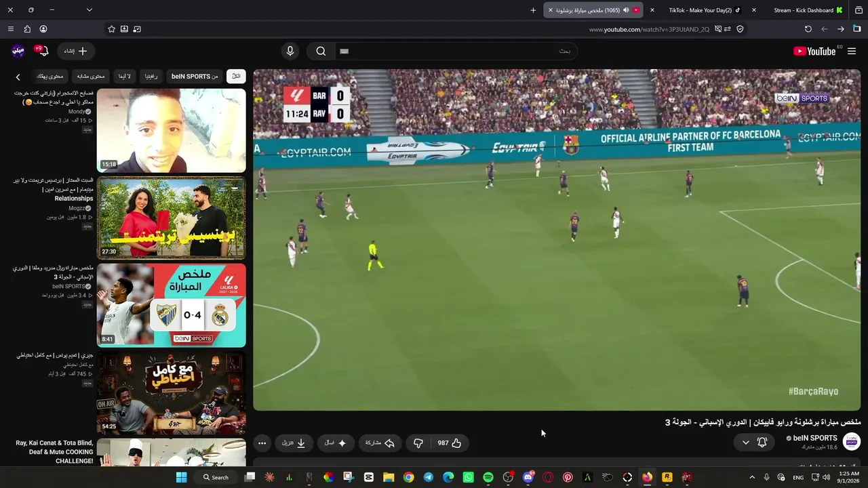Image resolution: width=868 pixels, height=488 pixels.
Task: Show hidden system tray icons chevron
Action: [752, 477]
